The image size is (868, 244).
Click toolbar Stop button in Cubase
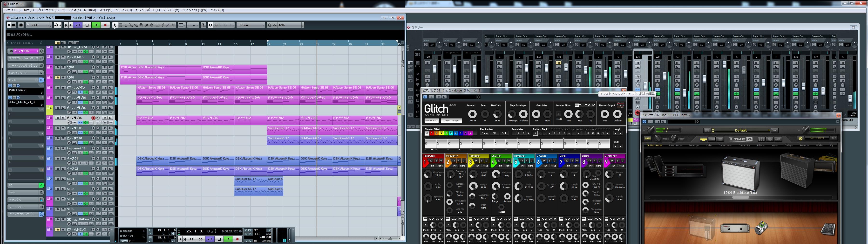(x=87, y=25)
